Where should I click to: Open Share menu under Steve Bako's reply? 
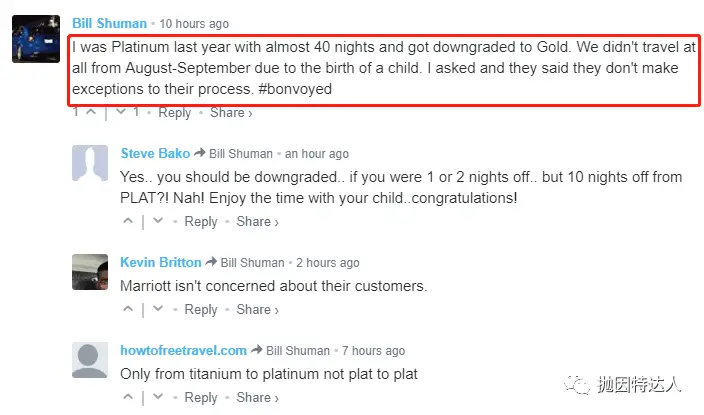coord(258,222)
